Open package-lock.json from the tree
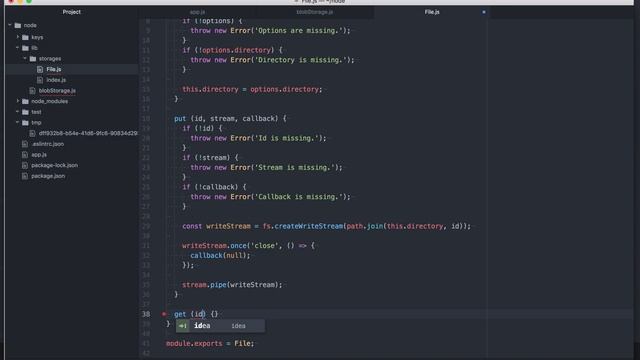640x360 pixels. click(55, 165)
